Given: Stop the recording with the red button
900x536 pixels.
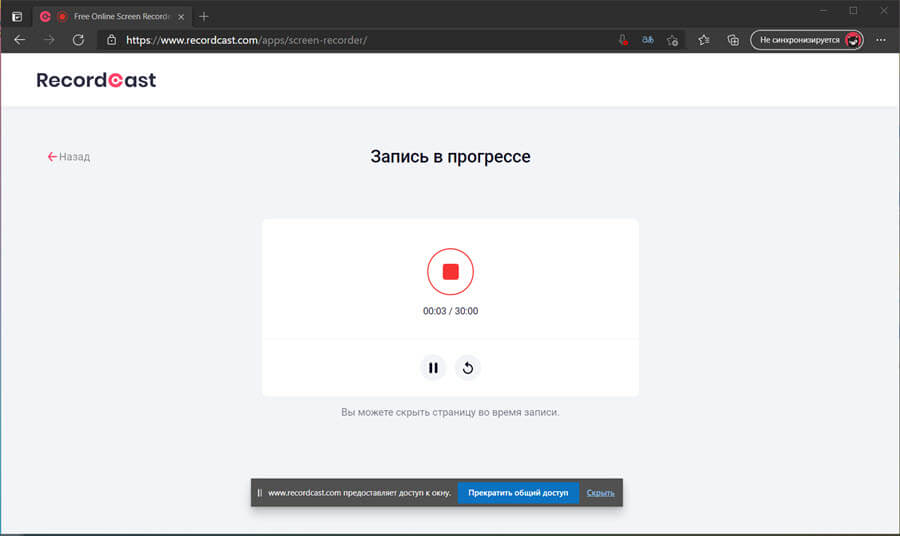Looking at the screenshot, I should [450, 271].
